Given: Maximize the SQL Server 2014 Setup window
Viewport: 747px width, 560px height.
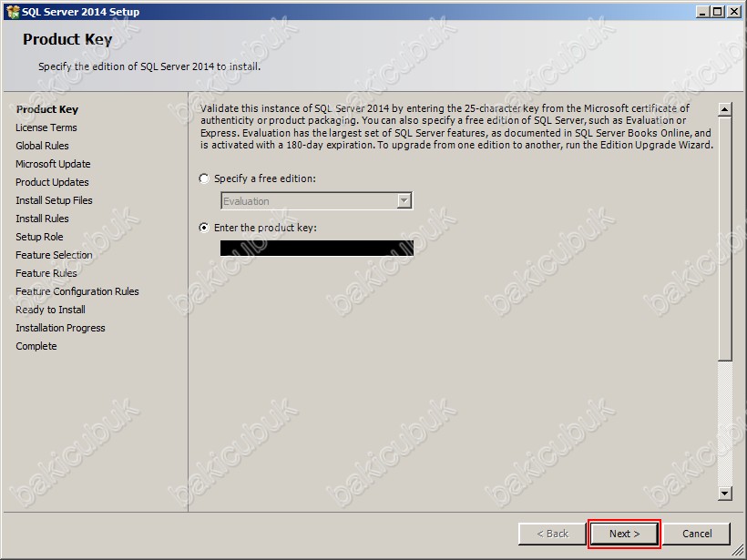Looking at the screenshot, I should click(718, 12).
